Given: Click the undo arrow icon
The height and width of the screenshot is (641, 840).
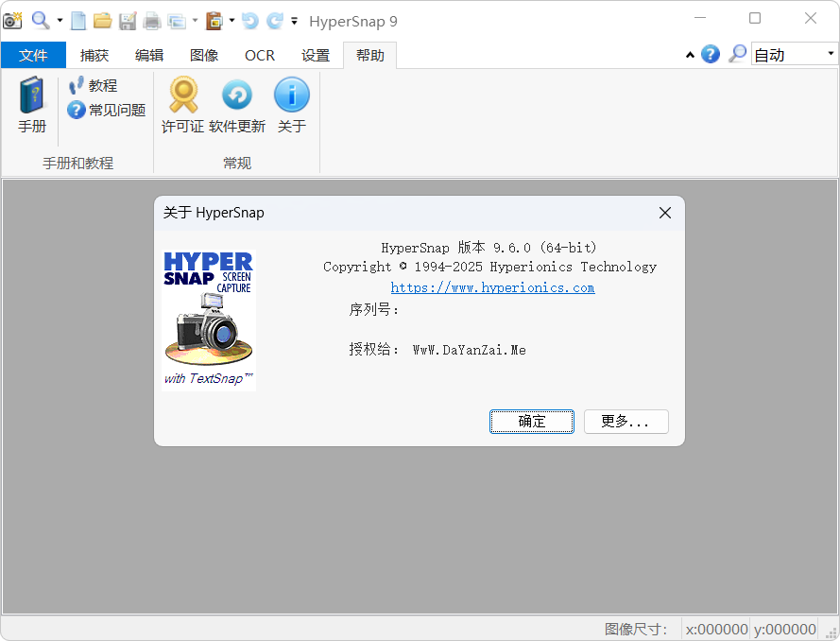Looking at the screenshot, I should pyautogui.click(x=250, y=21).
